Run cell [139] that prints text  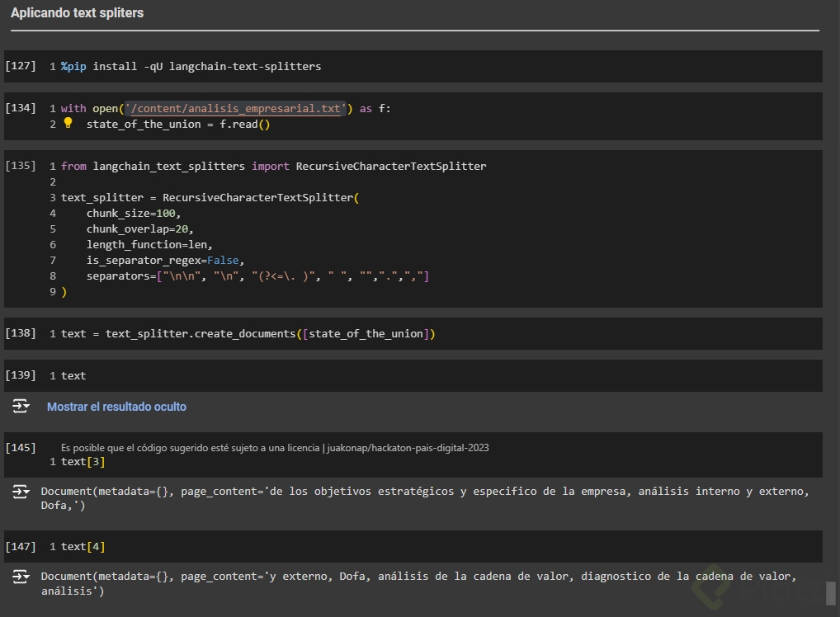[21, 375]
